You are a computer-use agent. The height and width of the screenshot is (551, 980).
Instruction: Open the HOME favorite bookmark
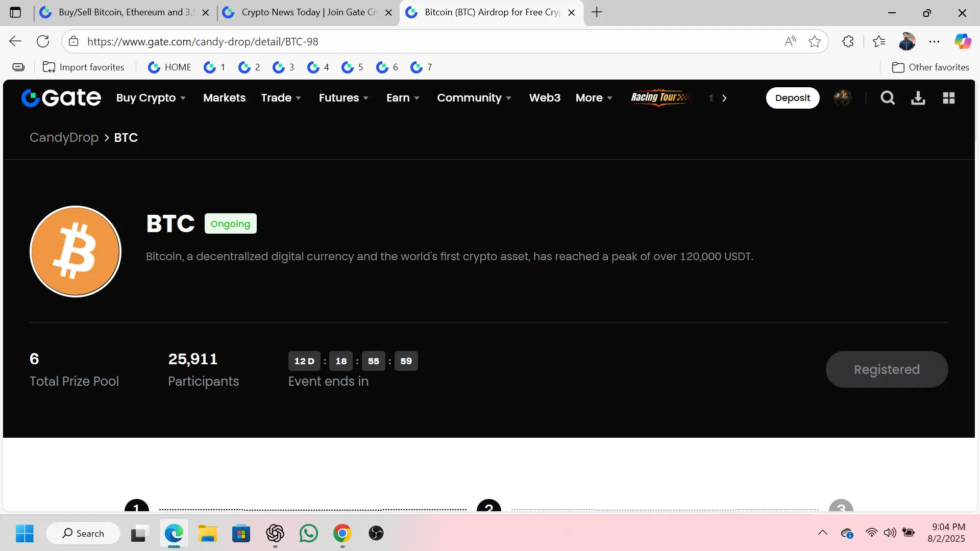(x=169, y=67)
